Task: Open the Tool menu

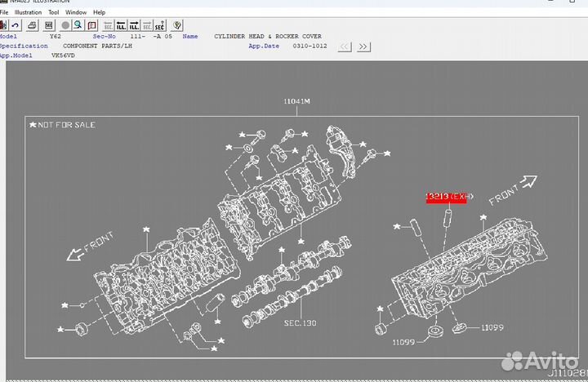Action: (x=54, y=12)
